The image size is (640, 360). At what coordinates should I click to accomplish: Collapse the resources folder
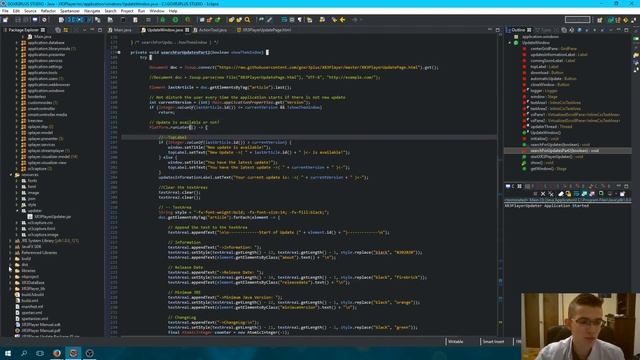(x=11, y=175)
